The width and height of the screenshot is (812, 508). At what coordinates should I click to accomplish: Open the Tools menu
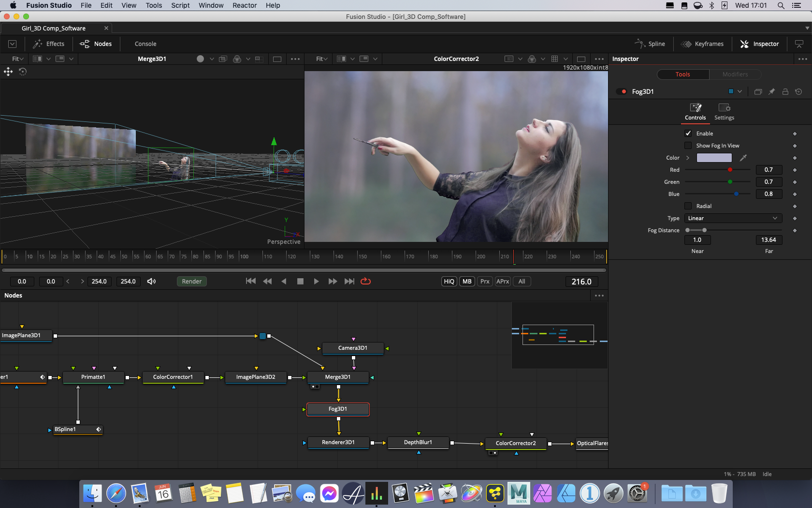(154, 5)
